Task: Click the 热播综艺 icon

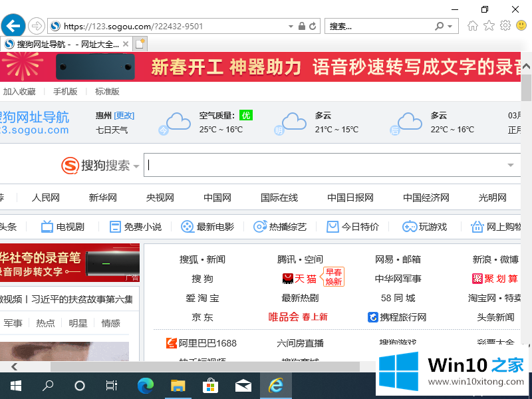Action: click(x=260, y=227)
